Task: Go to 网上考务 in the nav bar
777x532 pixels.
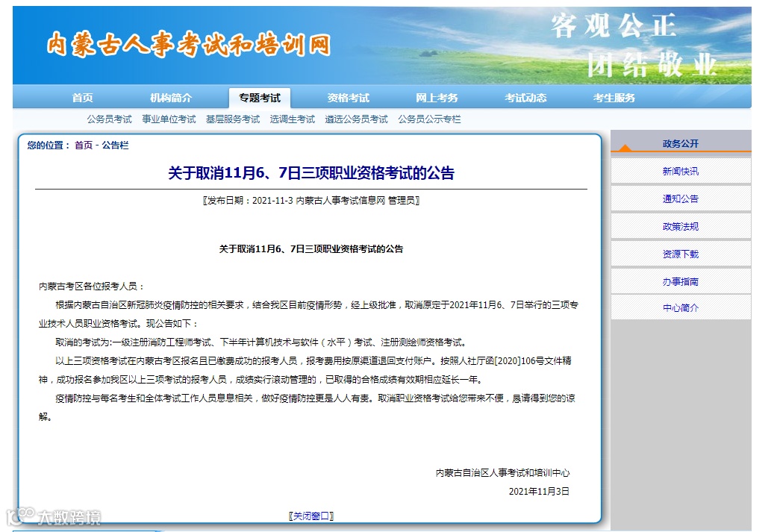Action: [x=437, y=98]
